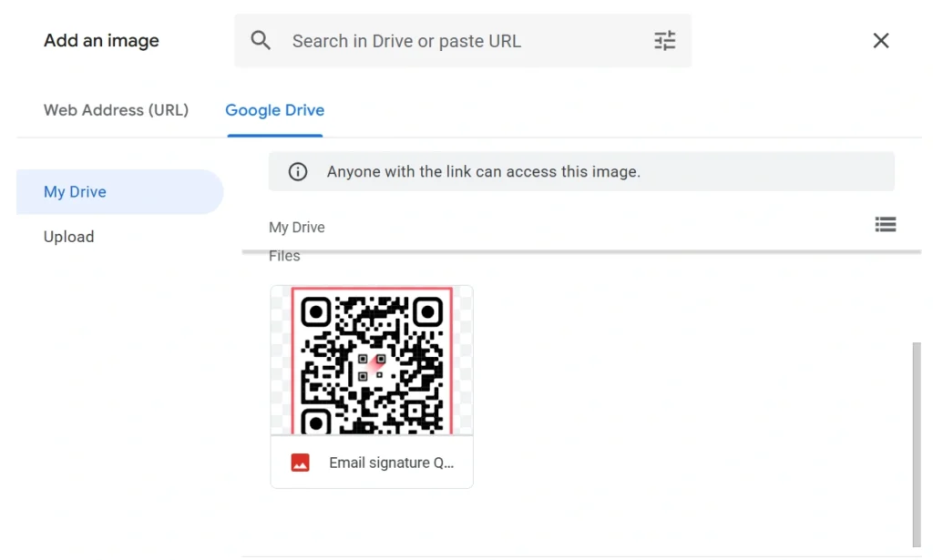Dismiss the link access notice banner
This screenshot has height=560, width=933.
point(579,171)
